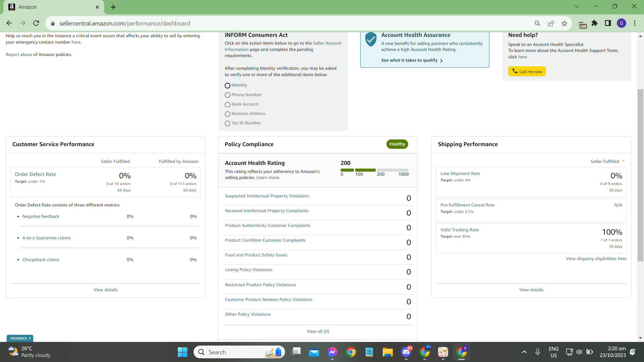Click View shipping eligibilities here
The width and height of the screenshot is (644, 362).
click(x=596, y=259)
